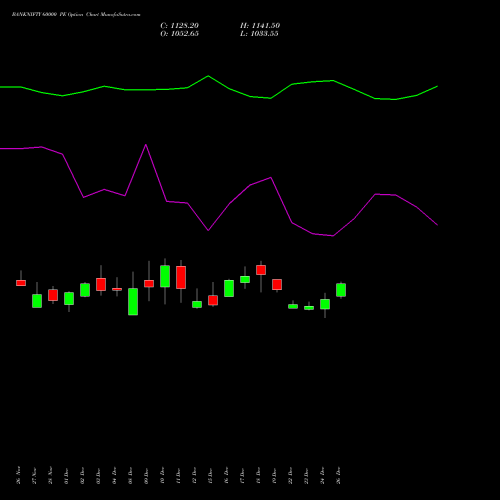Select the close value C: 1128.20
The width and height of the screenshot is (500, 500).
click(179, 26)
